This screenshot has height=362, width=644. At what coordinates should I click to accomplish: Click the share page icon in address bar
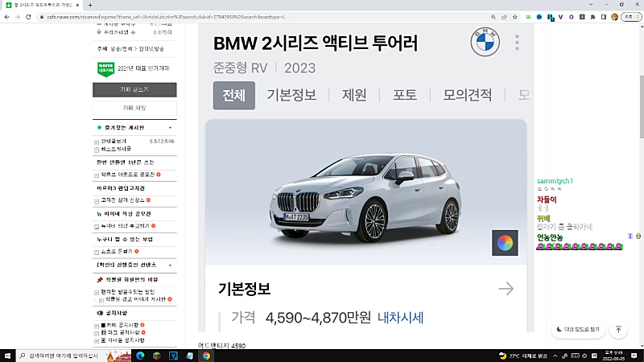[x=504, y=17]
